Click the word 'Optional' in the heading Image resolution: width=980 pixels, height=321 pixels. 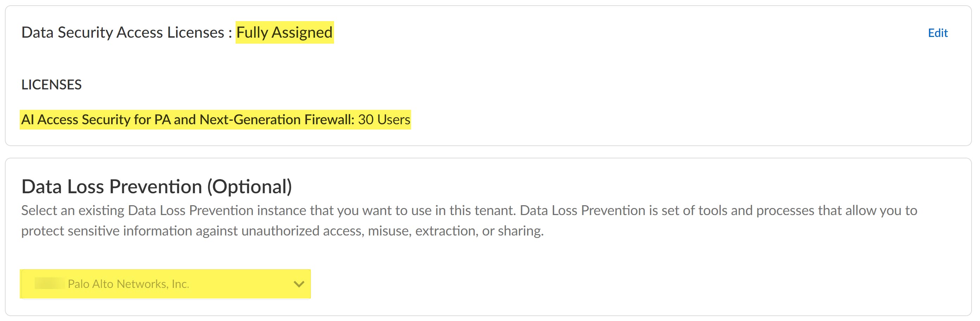(249, 187)
